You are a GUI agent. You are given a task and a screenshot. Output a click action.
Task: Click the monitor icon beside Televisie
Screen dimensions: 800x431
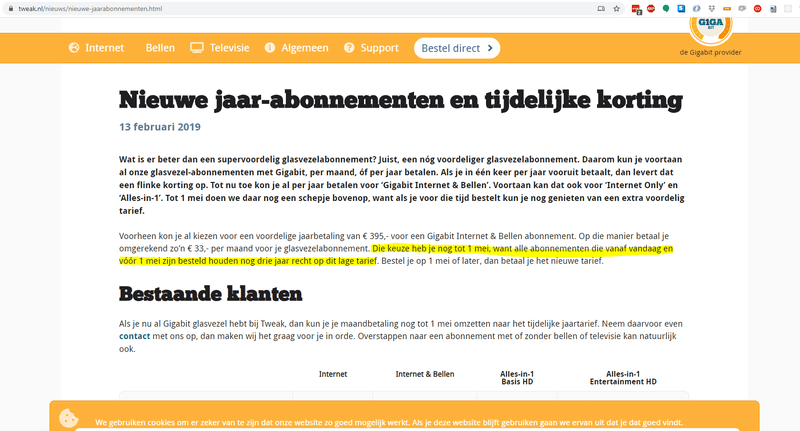coord(197,47)
